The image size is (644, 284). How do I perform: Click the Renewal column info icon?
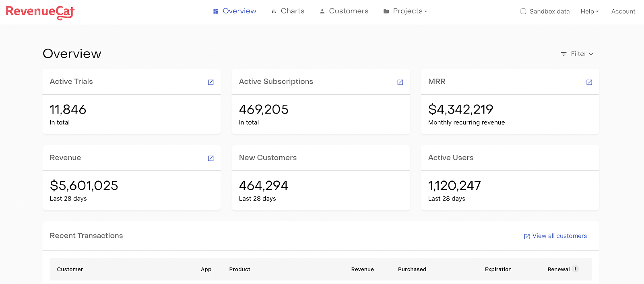tap(575, 269)
